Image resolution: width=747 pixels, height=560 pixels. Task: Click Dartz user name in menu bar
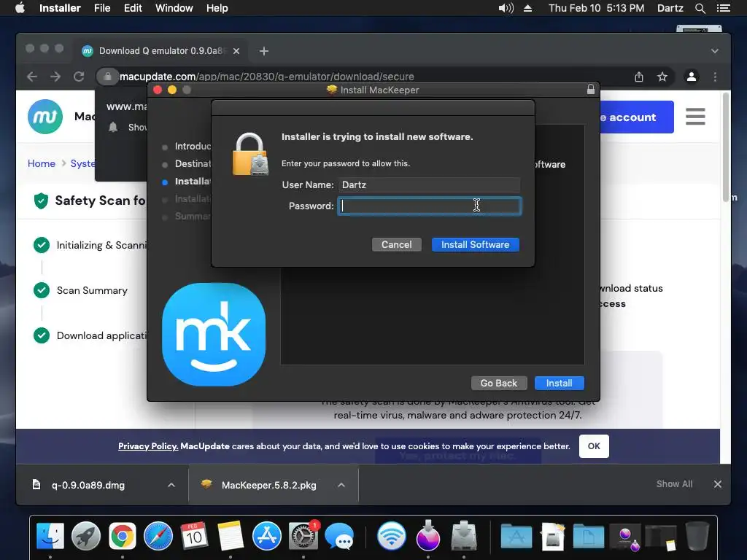coord(670,8)
